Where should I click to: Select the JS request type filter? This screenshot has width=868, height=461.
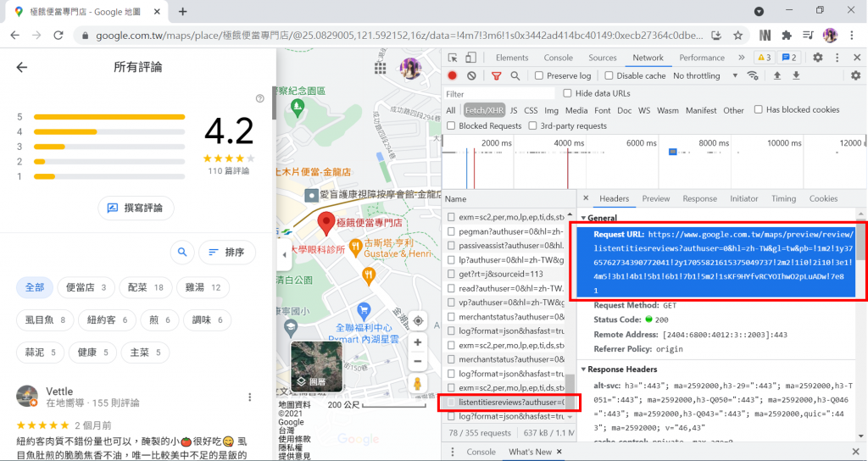(x=514, y=111)
